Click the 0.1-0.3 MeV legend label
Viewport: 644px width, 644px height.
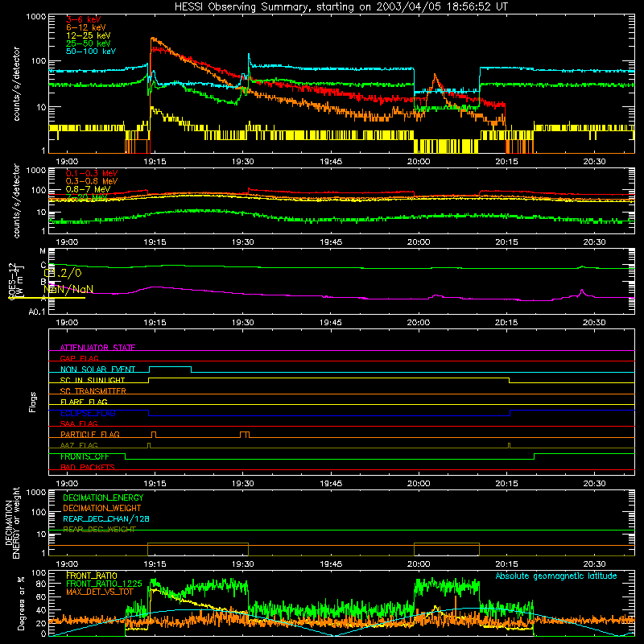pos(92,173)
